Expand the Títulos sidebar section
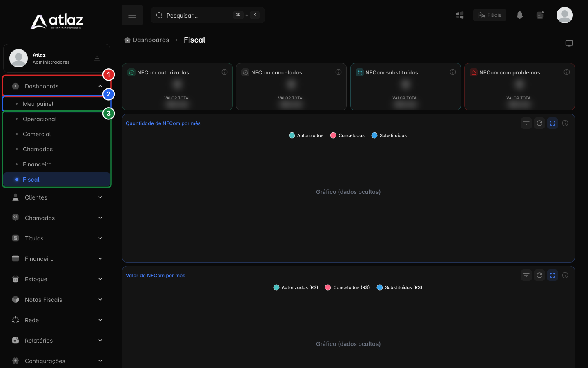588x368 pixels. click(57, 238)
